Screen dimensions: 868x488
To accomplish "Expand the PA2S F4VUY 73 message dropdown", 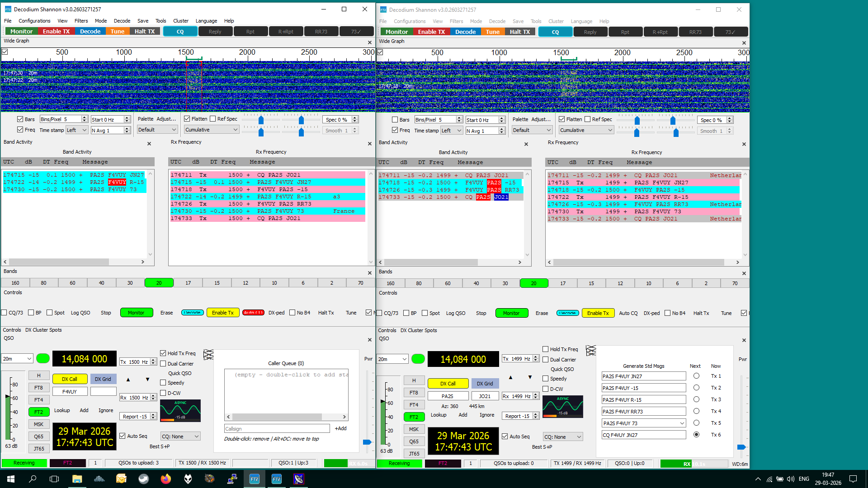I will [682, 423].
